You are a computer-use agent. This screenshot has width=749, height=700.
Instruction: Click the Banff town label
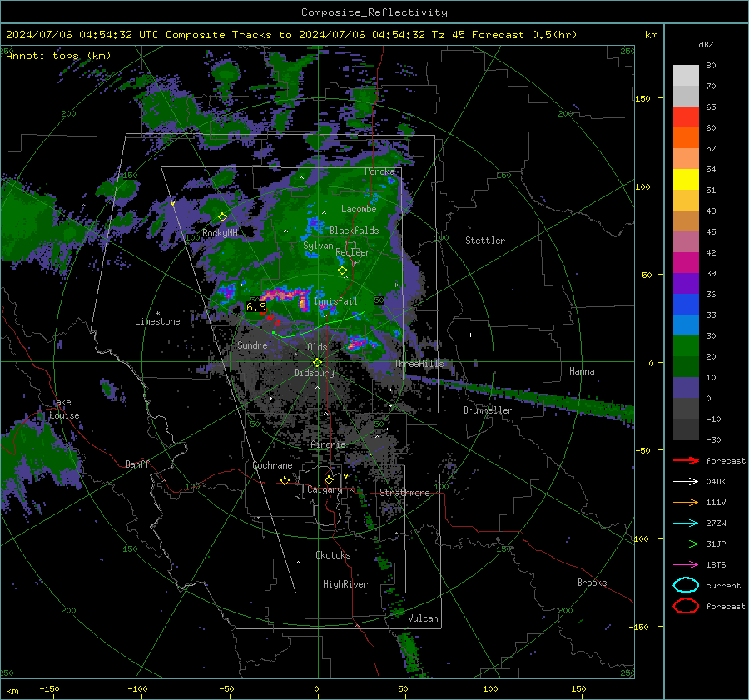tap(137, 464)
